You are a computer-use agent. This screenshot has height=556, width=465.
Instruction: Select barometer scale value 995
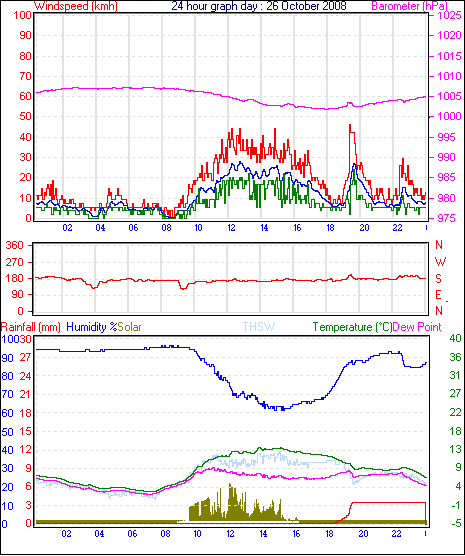447,137
